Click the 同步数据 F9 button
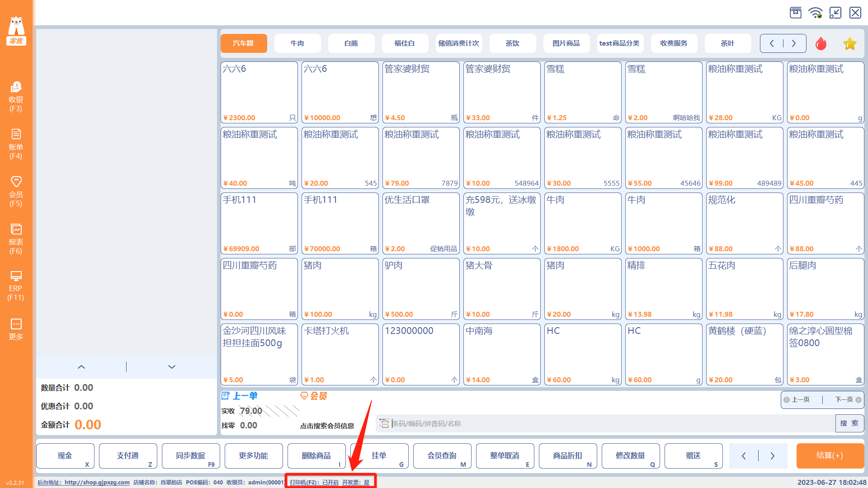The height and width of the screenshot is (488, 868). [x=191, y=456]
